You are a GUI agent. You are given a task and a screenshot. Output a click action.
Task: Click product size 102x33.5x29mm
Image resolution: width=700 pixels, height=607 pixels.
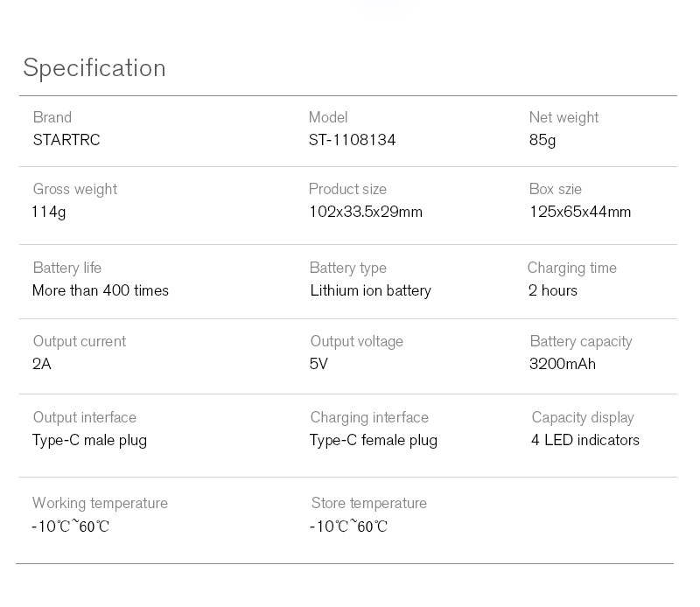click(365, 212)
